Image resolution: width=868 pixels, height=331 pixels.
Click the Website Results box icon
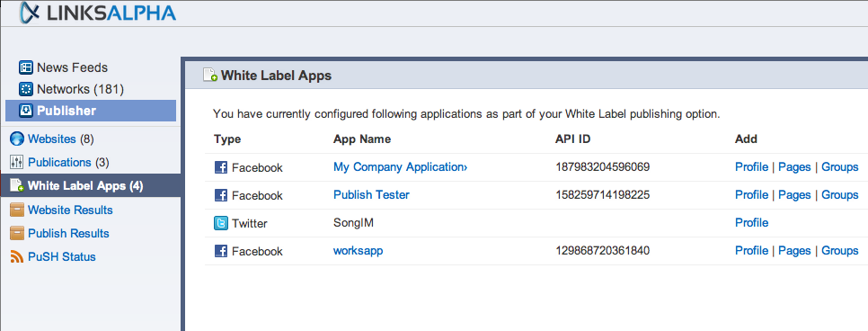[x=17, y=210]
